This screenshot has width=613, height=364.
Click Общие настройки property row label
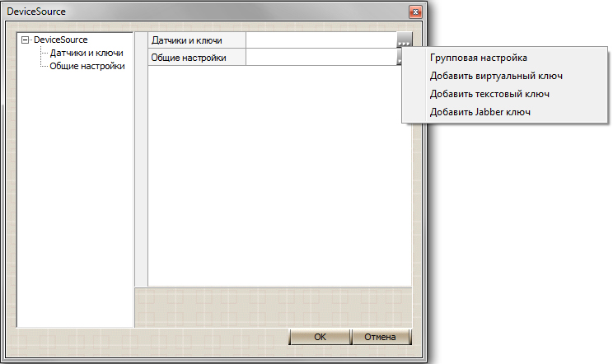pyautogui.click(x=197, y=58)
